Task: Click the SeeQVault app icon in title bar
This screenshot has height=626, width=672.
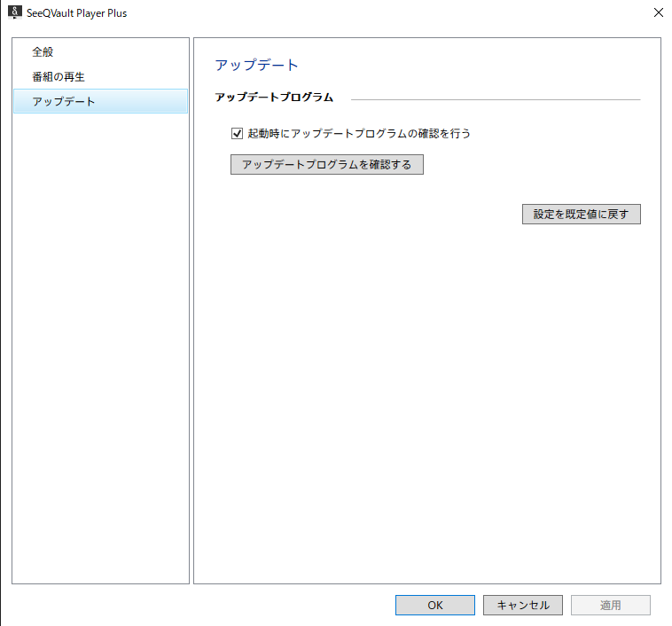Action: point(14,13)
